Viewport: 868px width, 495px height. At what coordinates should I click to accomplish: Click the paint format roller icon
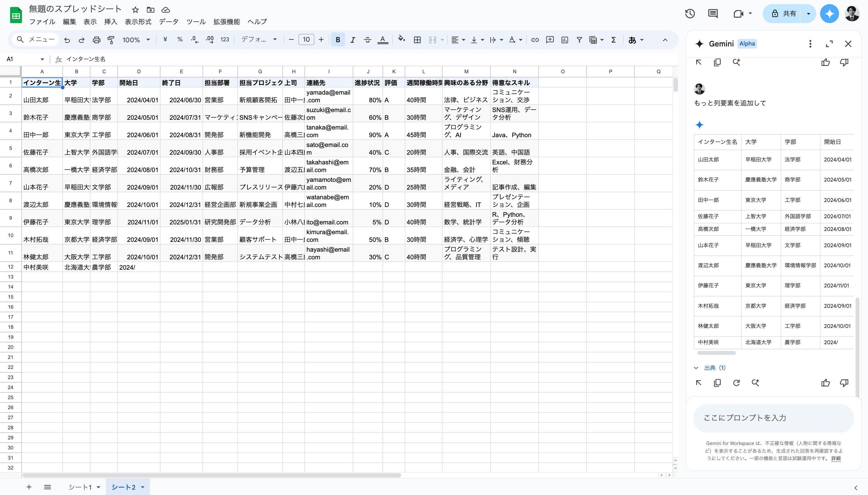[x=111, y=40]
